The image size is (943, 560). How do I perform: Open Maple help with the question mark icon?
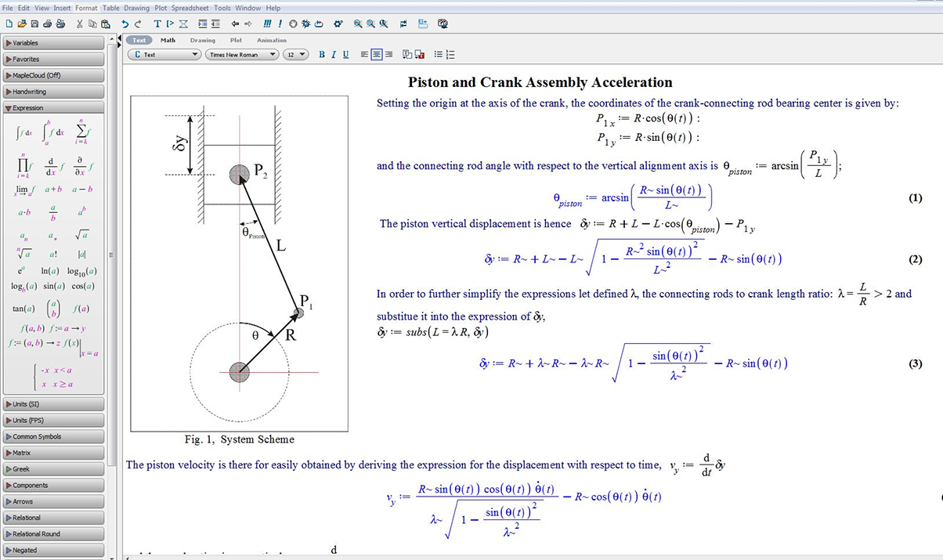click(443, 24)
